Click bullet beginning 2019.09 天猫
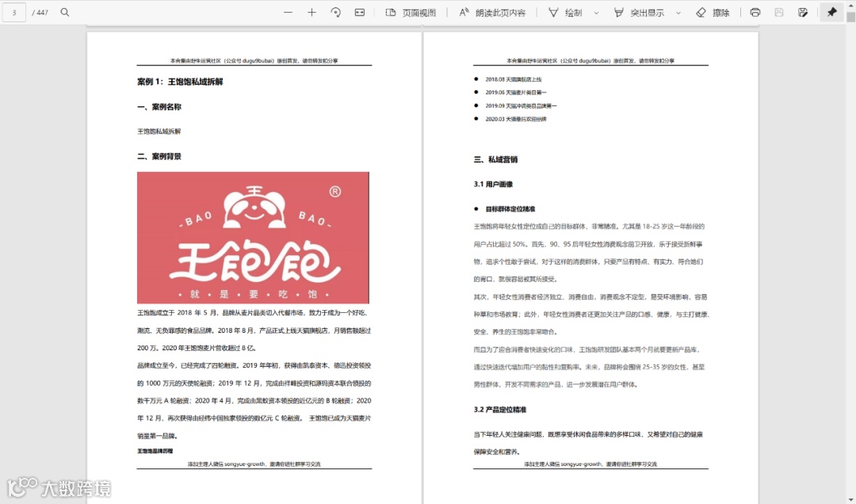Viewport: 856px width, 504px height. (x=522, y=105)
